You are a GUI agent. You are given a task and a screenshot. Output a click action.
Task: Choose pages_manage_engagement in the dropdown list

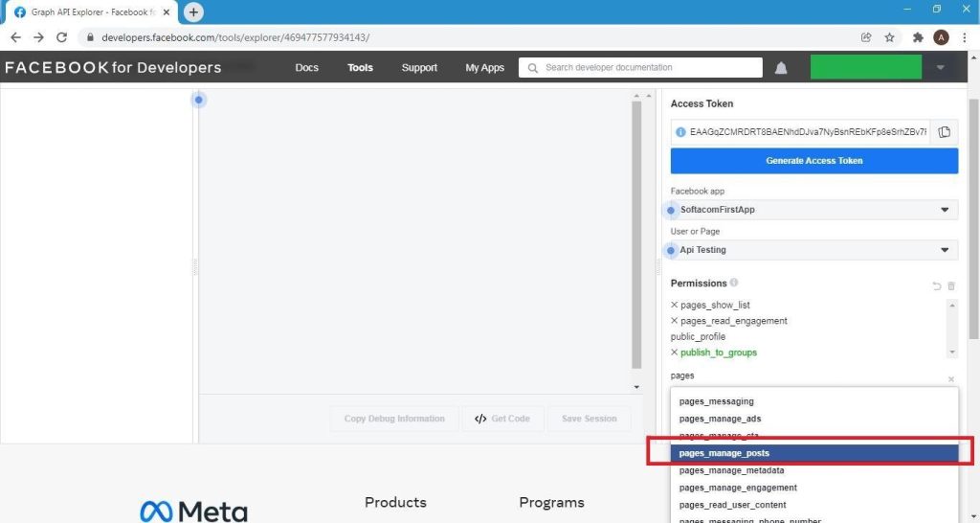pyautogui.click(x=737, y=488)
